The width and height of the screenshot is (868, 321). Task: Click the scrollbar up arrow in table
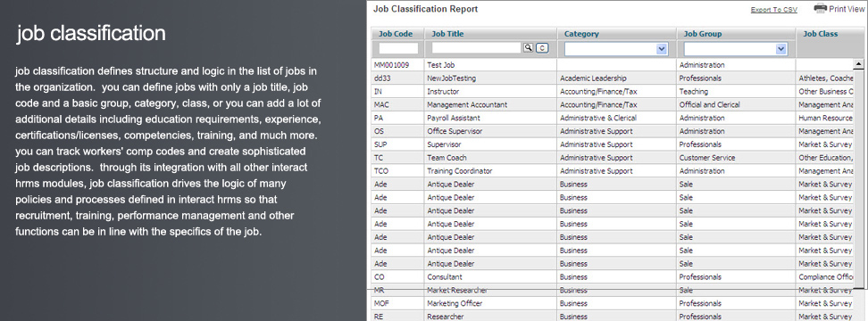858,64
